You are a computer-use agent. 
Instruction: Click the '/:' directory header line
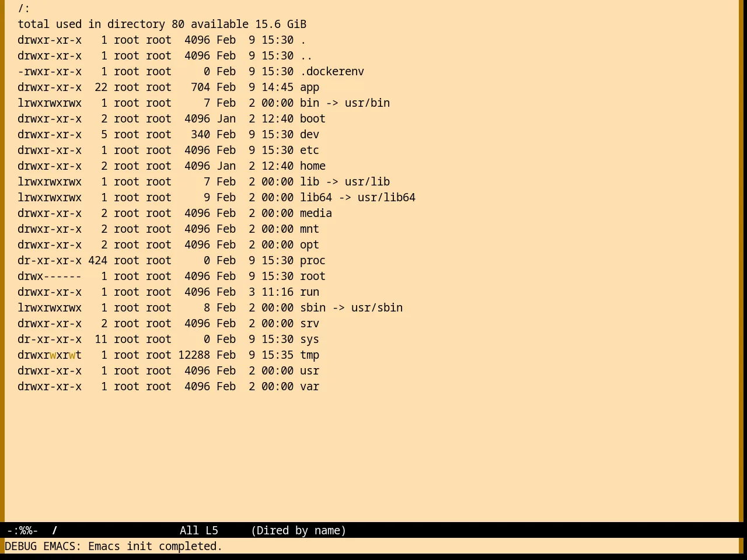pos(24,8)
